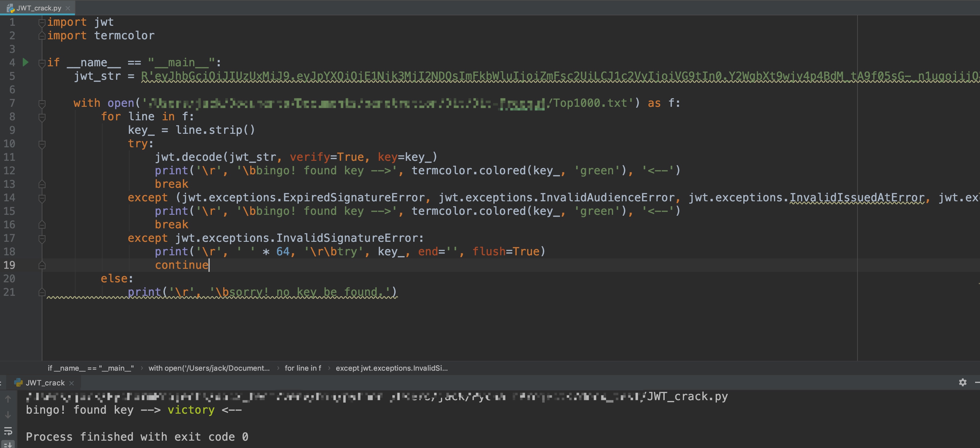Click the fold end marker at line 21
This screenshot has height=448, width=980.
pyautogui.click(x=42, y=292)
